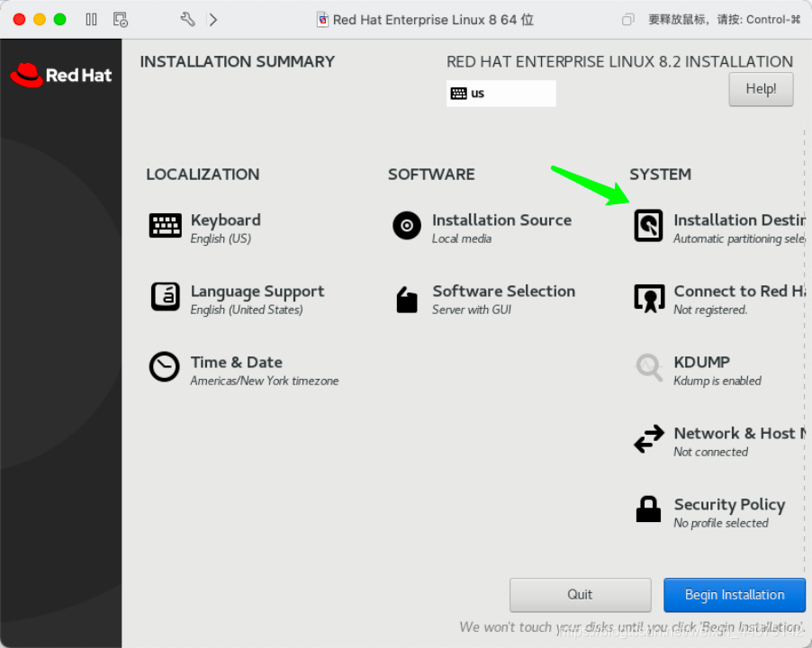
Task: Click 'Server with GUI' text
Action: (472, 310)
